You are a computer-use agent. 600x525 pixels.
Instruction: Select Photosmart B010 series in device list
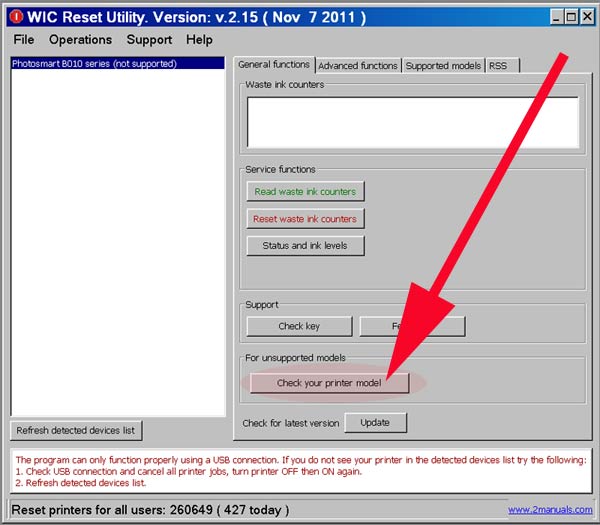pos(94,64)
